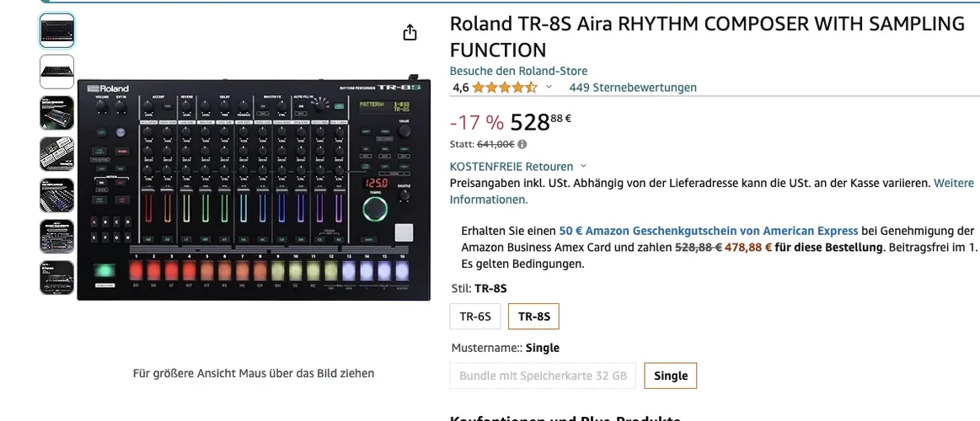Open 449 Sternebewertungen reviews link

coord(633,88)
